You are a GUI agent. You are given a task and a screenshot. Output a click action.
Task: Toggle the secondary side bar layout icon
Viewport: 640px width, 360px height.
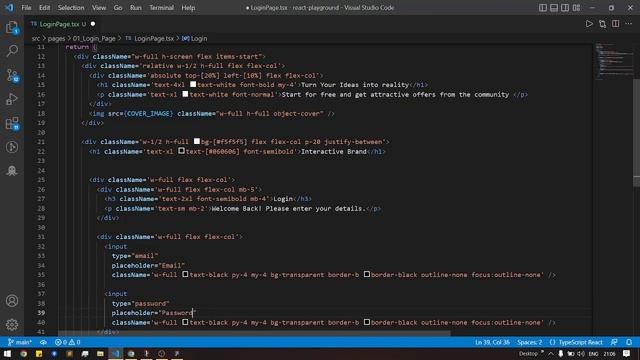click(x=565, y=8)
